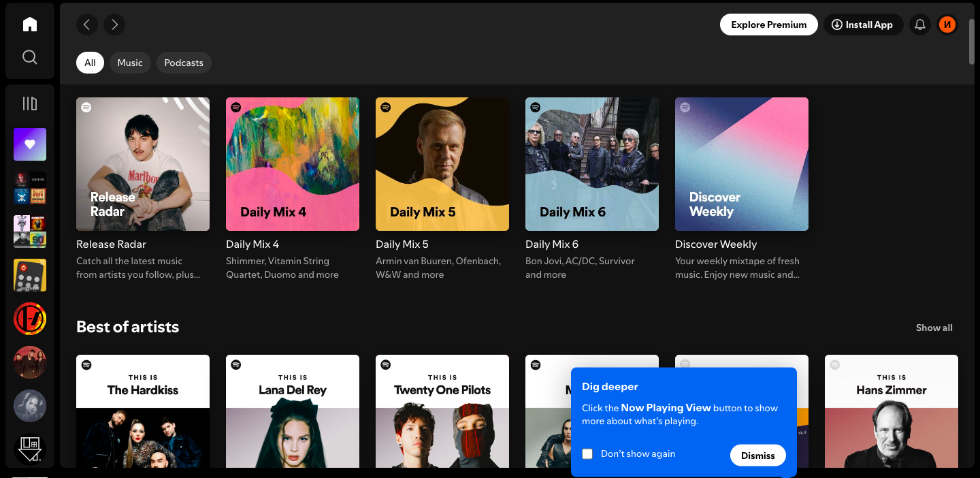980x478 pixels.
Task: Open Liked Songs heart playlist
Action: [30, 144]
